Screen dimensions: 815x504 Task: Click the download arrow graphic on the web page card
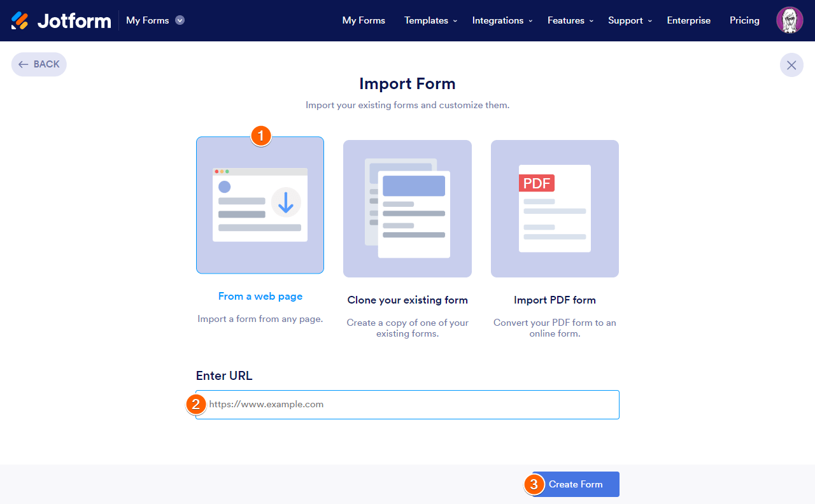click(286, 200)
